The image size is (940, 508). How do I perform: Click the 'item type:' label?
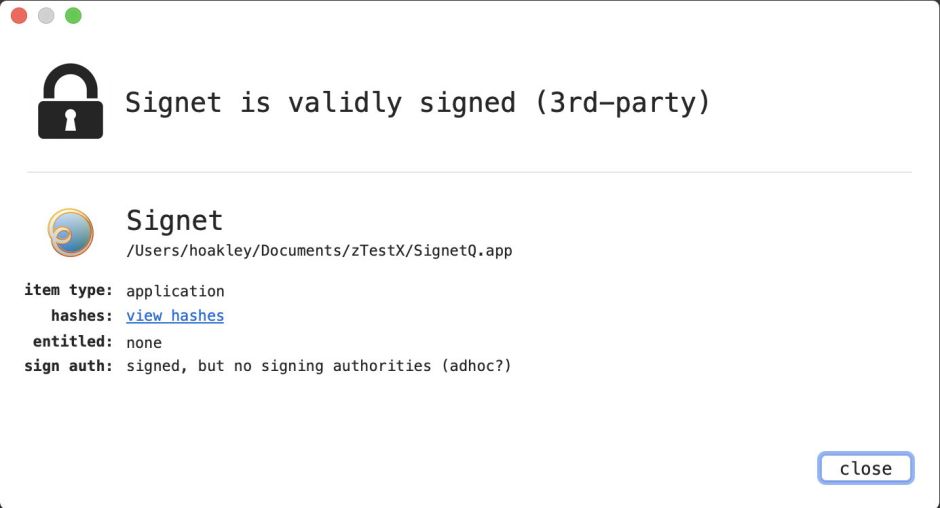[68, 291]
